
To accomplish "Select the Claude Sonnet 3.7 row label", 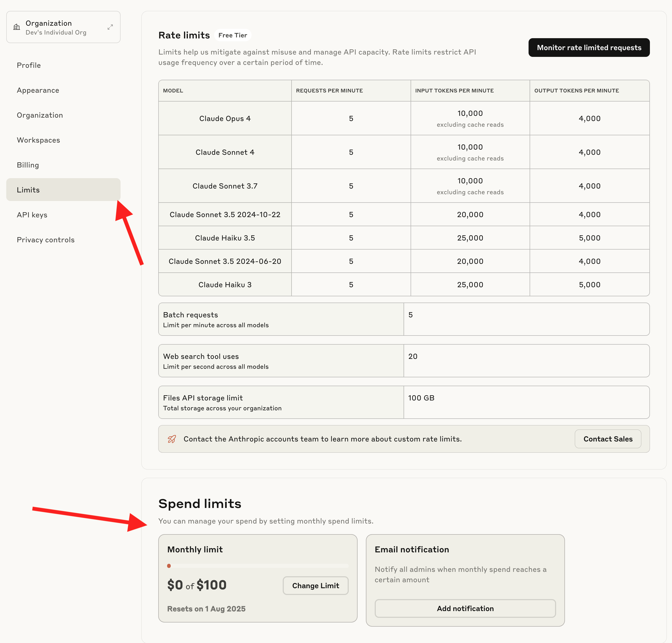I will coord(225,186).
